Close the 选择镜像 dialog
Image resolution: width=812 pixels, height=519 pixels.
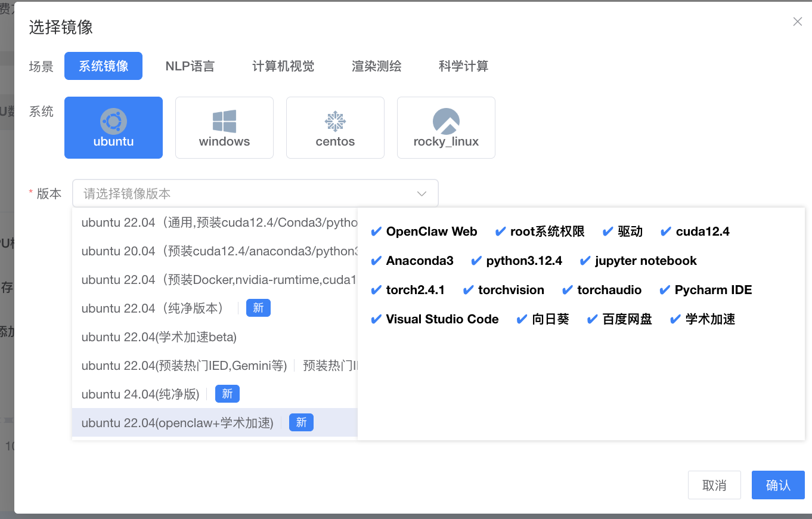tap(797, 21)
